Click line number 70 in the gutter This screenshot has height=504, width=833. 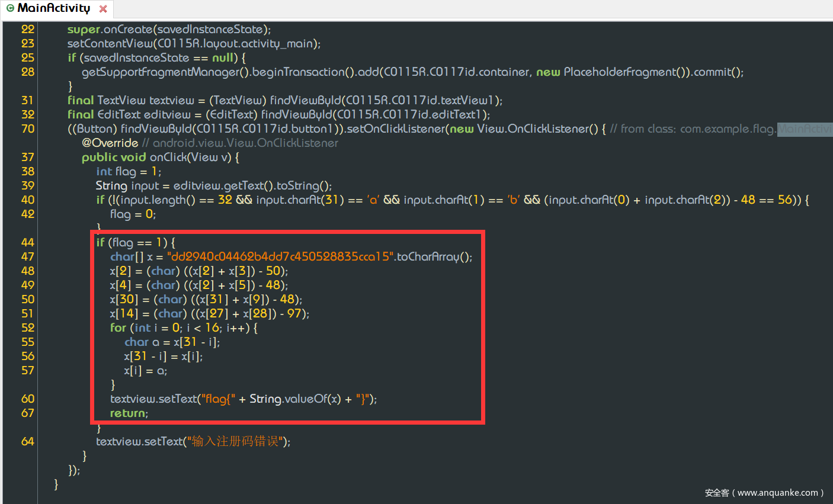(27, 129)
